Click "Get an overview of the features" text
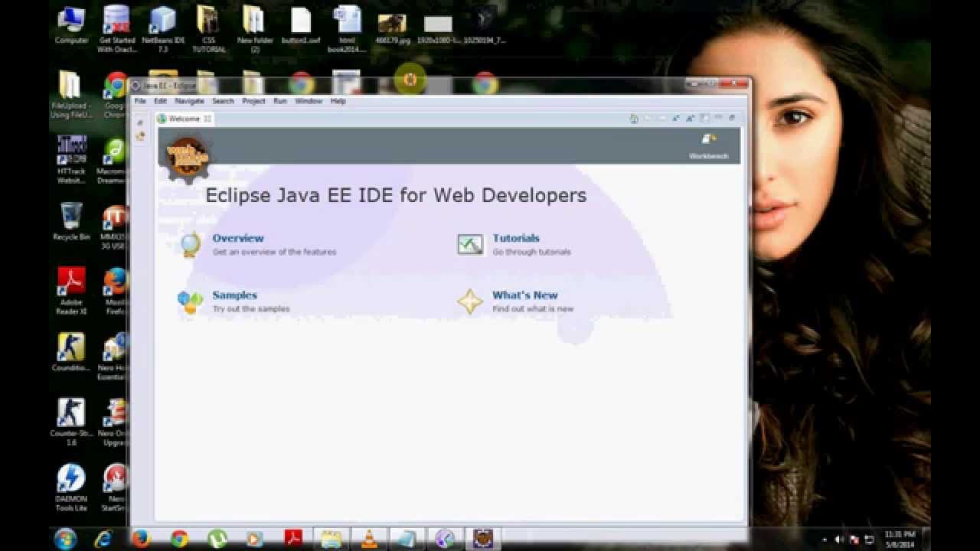980x551 pixels. 274,252
